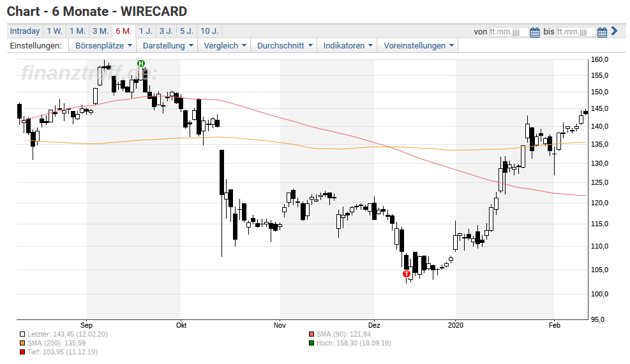Click the 'Hoch: 158,30 (18.09.19)' legend text
The width and height of the screenshot is (630, 364).
(354, 343)
